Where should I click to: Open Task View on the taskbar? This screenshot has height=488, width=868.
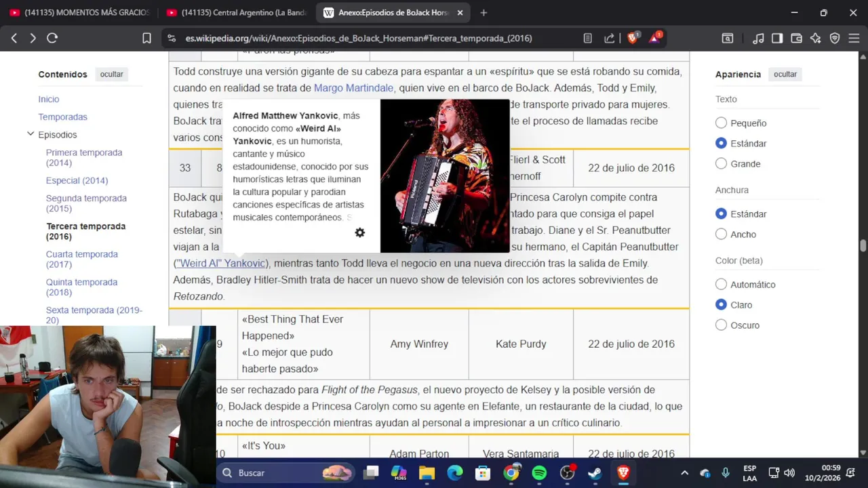[x=371, y=472]
